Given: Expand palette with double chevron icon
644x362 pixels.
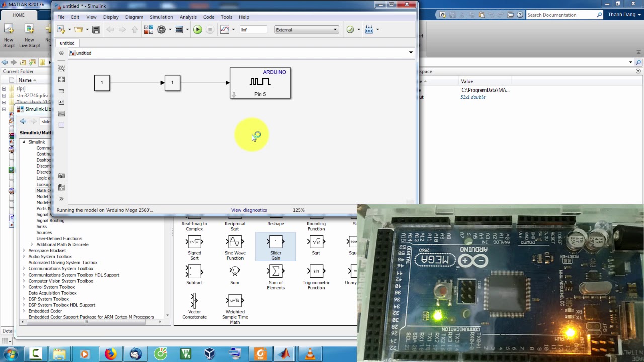Looking at the screenshot, I should tap(62, 199).
